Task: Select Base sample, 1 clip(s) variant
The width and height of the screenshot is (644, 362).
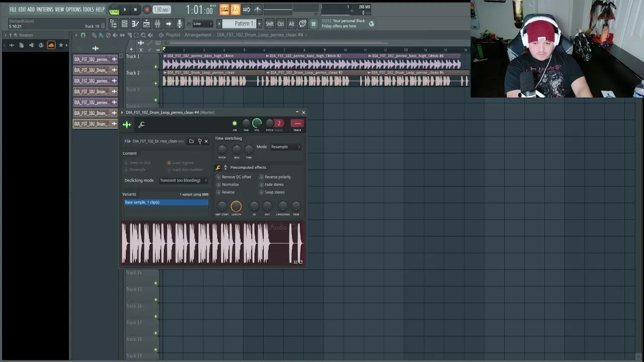Action: tap(166, 202)
